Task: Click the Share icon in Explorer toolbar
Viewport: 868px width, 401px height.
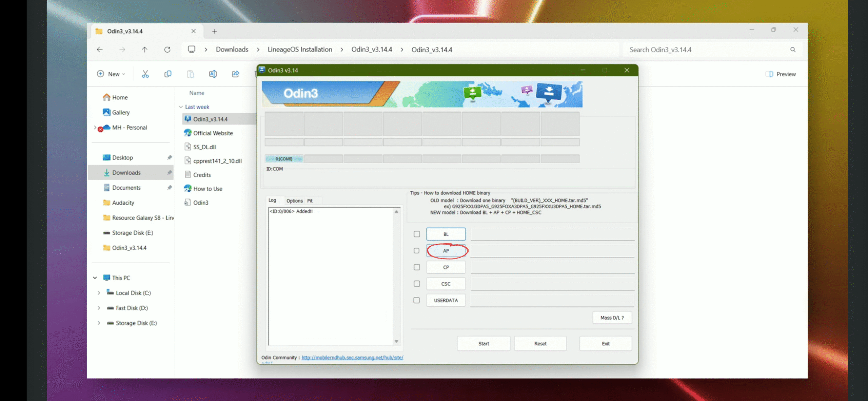Action: coord(235,74)
